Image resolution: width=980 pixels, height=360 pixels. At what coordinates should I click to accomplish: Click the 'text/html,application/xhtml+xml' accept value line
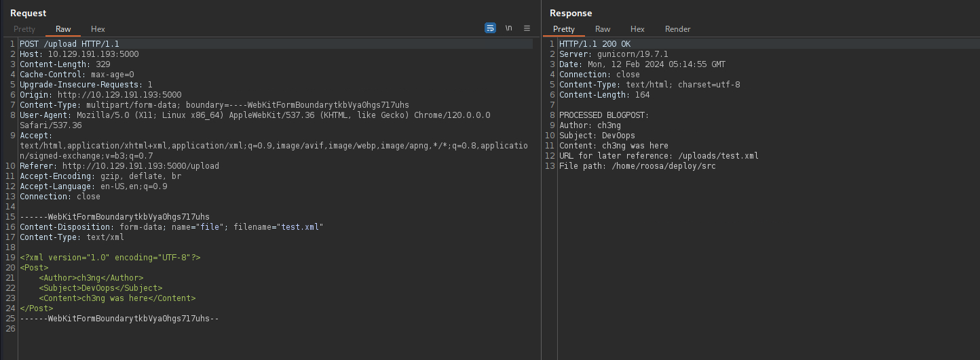tap(274, 146)
